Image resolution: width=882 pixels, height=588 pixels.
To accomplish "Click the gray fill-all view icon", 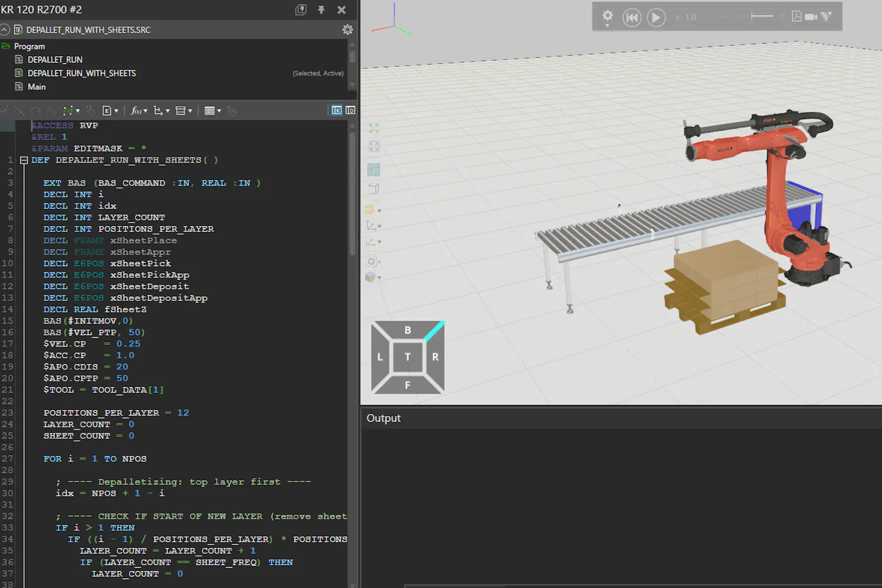I will tap(374, 147).
